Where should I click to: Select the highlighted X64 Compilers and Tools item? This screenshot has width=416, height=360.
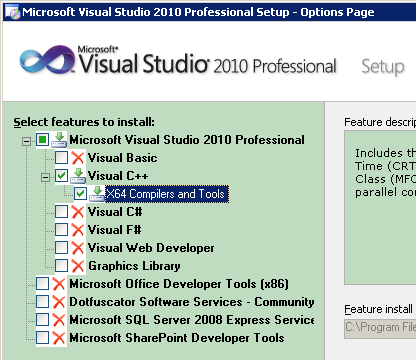167,194
